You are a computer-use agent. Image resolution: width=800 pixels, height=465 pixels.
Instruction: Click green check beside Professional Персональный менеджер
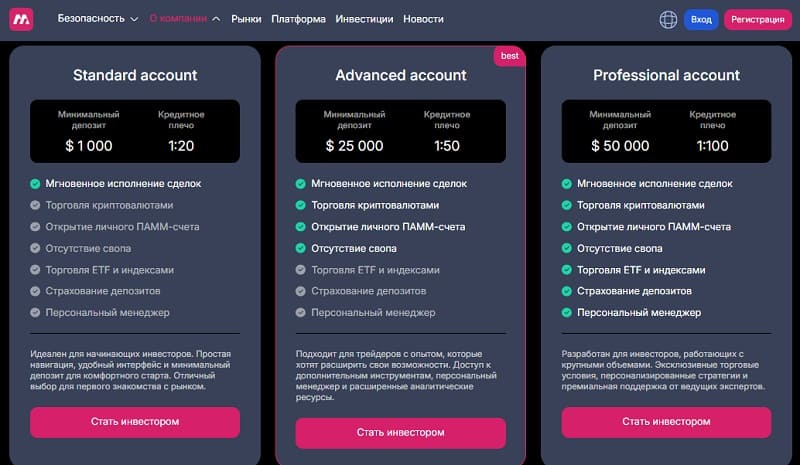tap(566, 312)
